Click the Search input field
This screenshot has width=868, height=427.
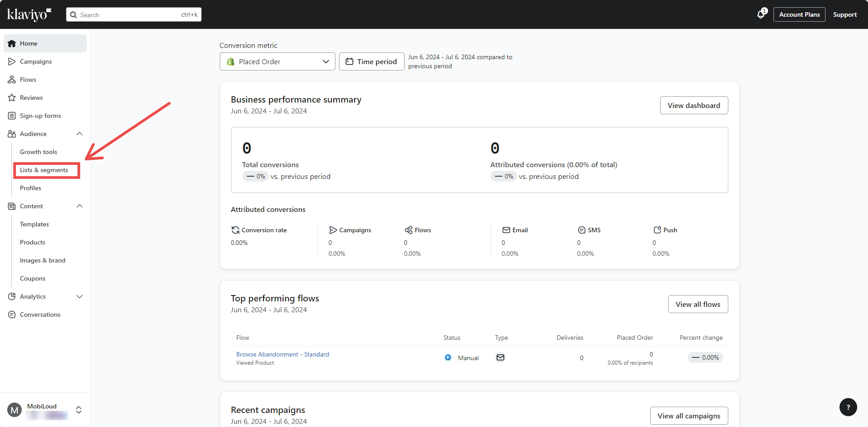tap(134, 14)
